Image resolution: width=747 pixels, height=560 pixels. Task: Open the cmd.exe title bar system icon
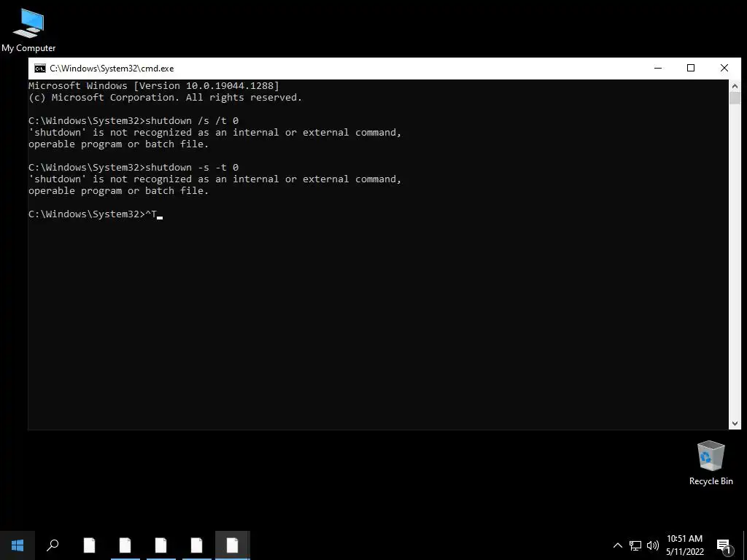point(40,69)
